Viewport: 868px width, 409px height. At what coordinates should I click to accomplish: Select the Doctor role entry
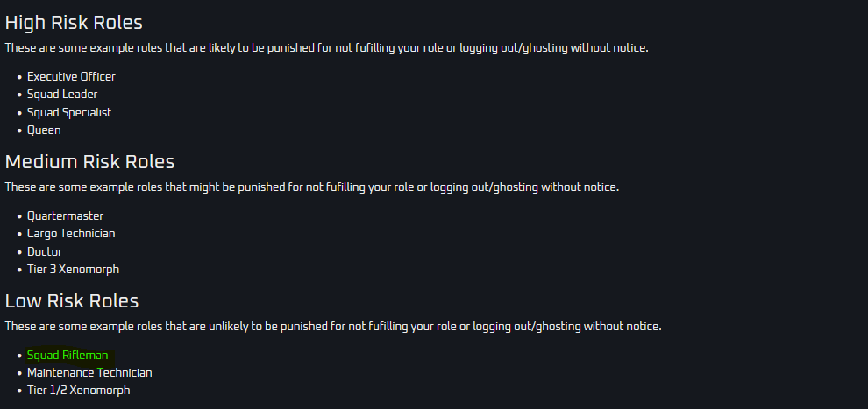(45, 251)
